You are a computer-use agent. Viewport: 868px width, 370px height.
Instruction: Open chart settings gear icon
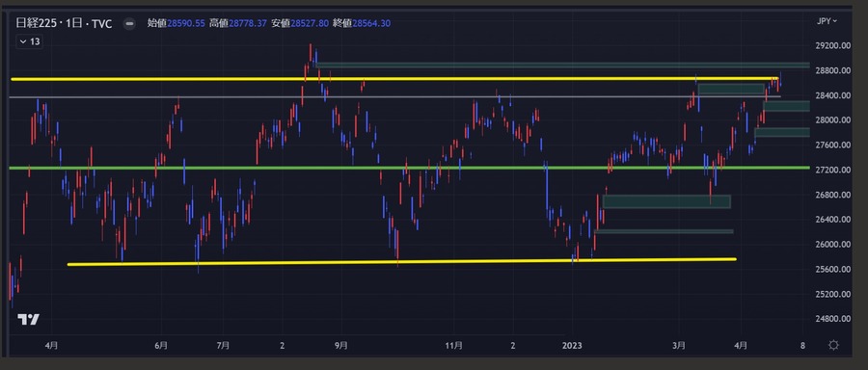pos(833,345)
